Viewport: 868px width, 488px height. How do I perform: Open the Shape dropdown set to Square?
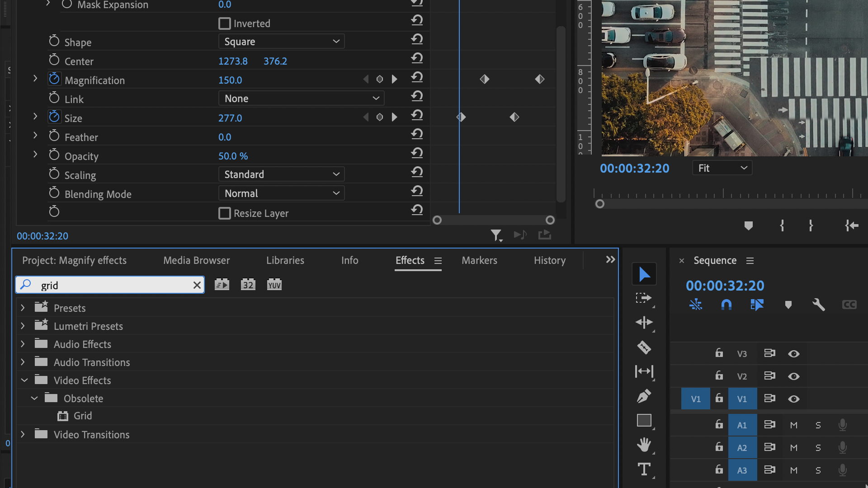[x=281, y=41]
